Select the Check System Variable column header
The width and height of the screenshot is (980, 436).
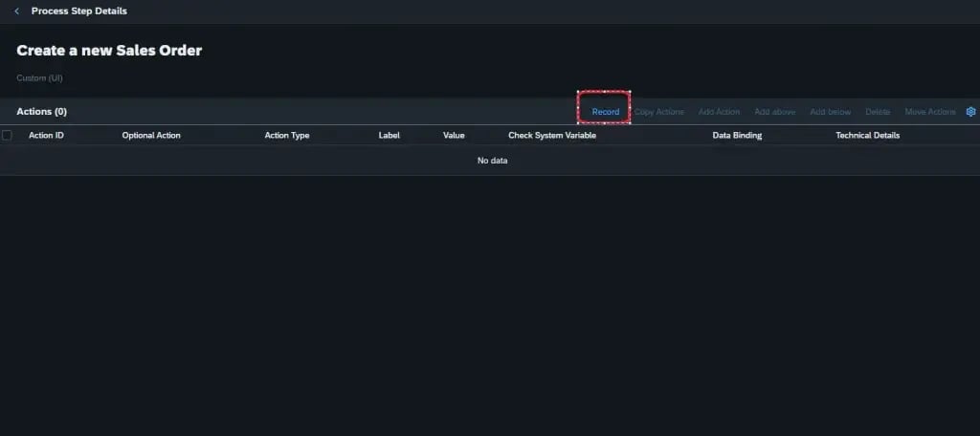pos(552,136)
